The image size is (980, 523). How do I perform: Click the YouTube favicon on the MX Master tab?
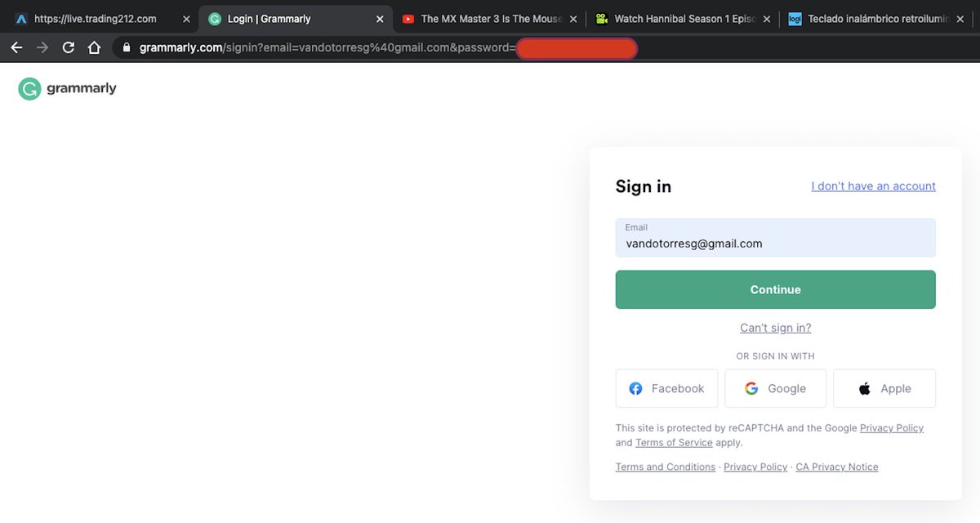pos(408,18)
